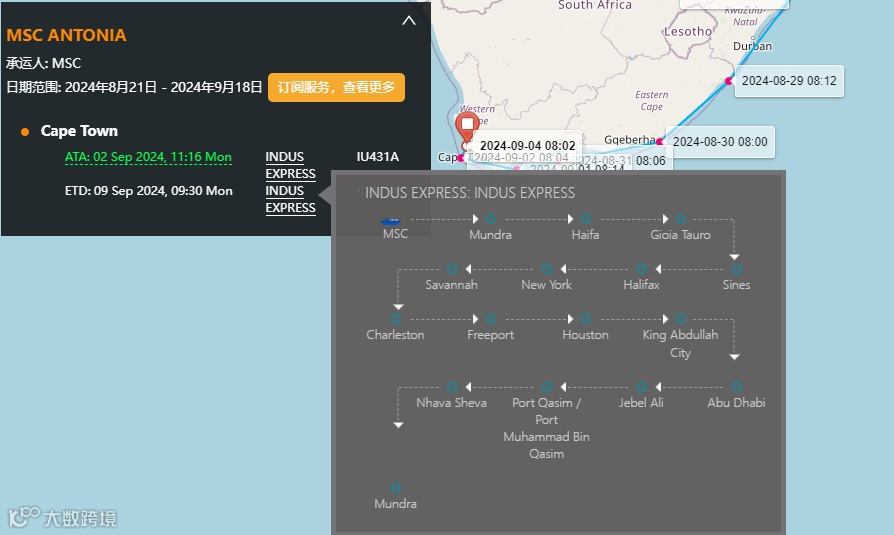The height and width of the screenshot is (535, 894).
Task: Click the Durban label on map
Action: pyautogui.click(x=753, y=46)
